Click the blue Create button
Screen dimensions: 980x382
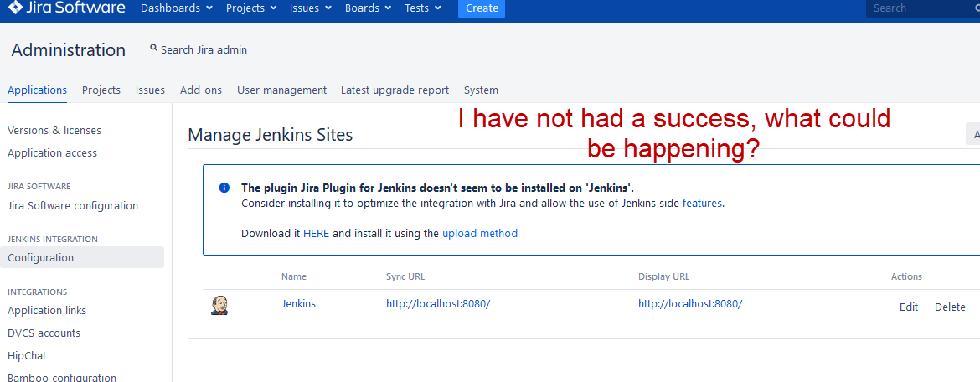tap(482, 8)
